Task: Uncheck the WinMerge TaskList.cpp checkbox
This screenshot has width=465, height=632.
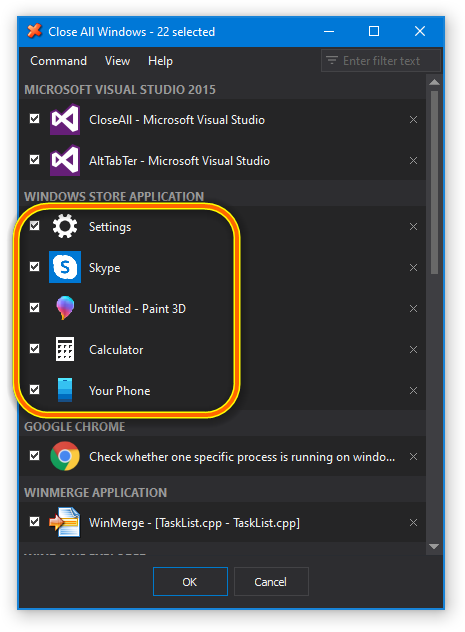Action: point(35,522)
